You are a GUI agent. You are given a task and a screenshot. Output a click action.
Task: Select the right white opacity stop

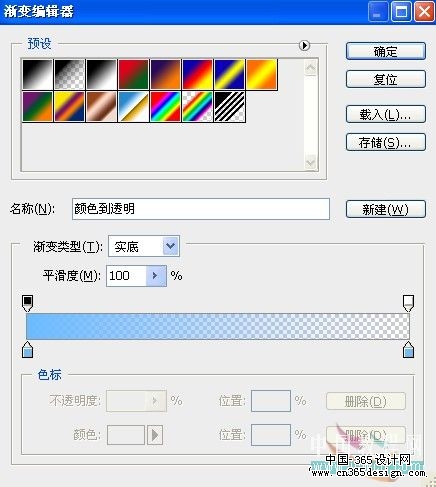(x=409, y=303)
